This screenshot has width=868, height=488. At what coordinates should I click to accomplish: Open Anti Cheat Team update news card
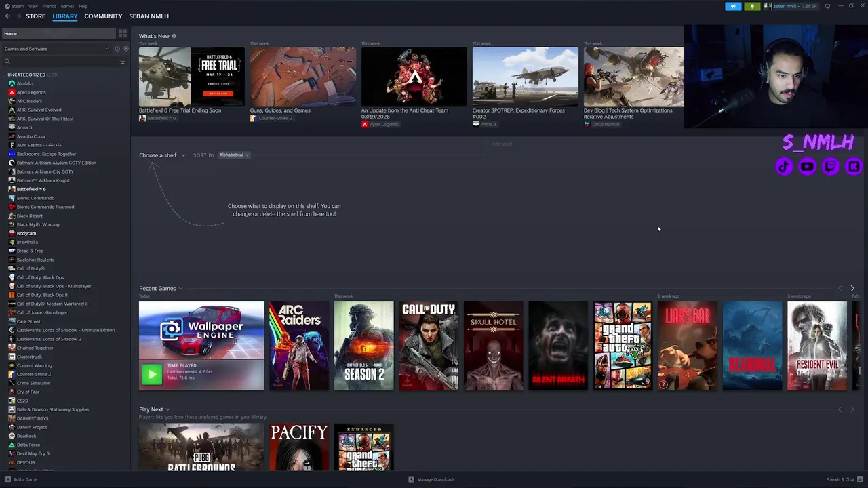[x=414, y=77]
